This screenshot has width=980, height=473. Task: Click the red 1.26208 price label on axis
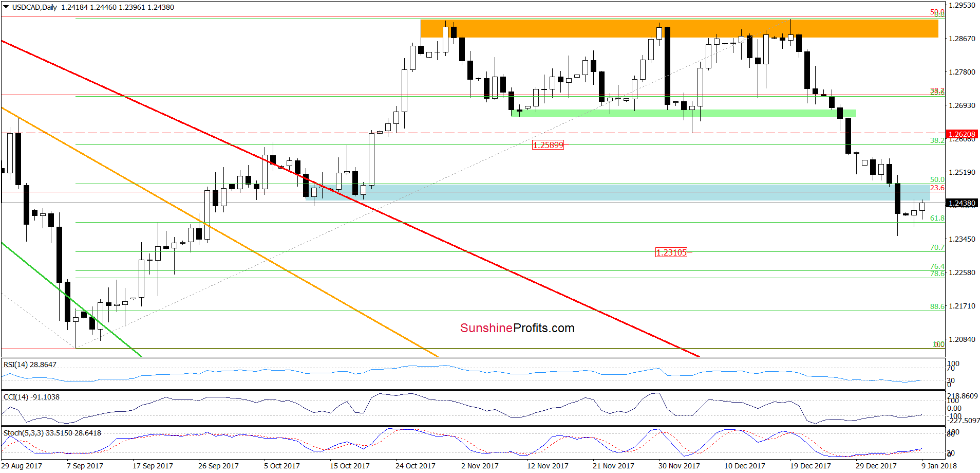click(x=962, y=134)
